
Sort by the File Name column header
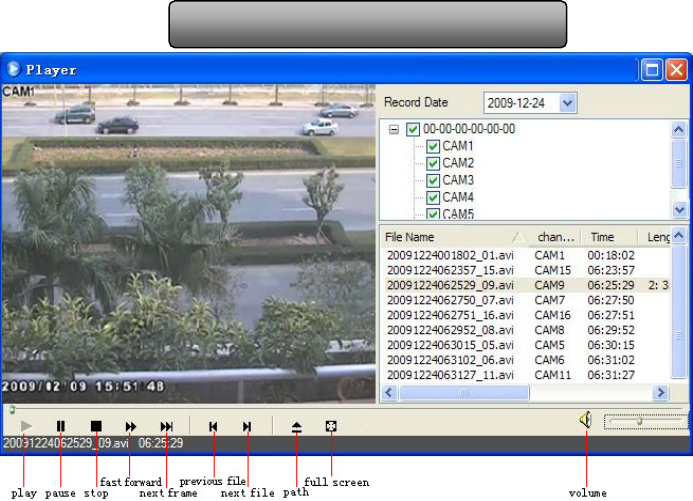[455, 237]
